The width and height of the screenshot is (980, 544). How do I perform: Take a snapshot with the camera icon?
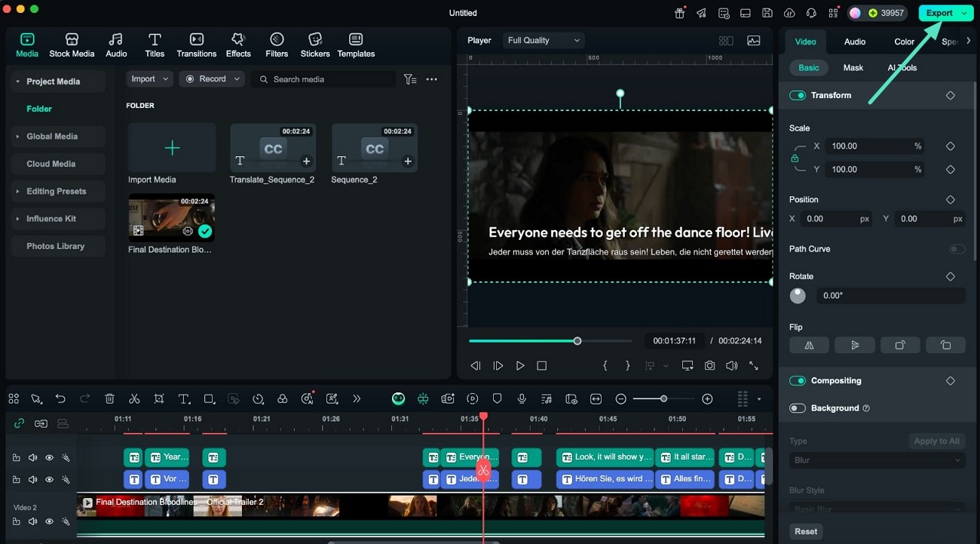[709, 365]
